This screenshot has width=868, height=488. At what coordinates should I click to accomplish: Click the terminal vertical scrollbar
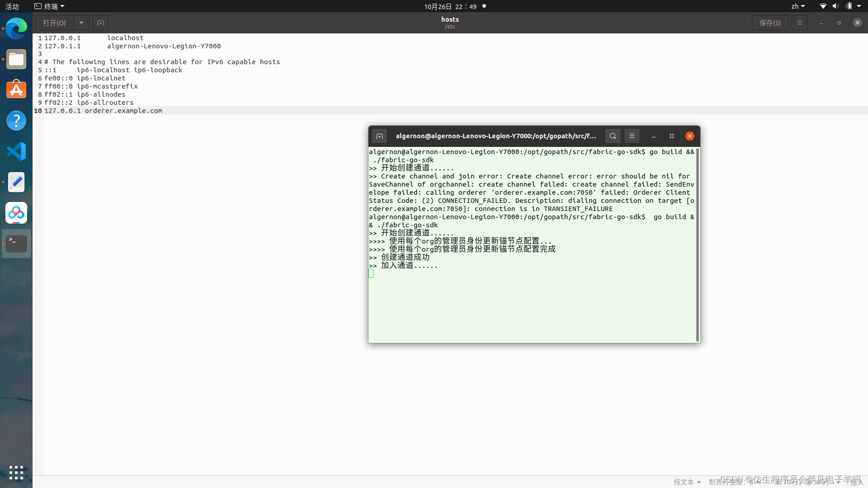pyautogui.click(x=698, y=244)
